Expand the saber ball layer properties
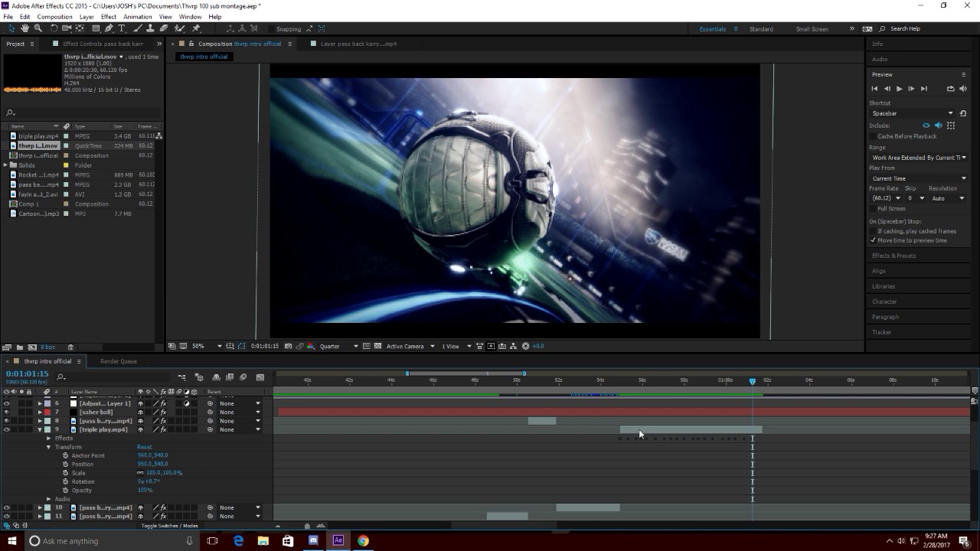The width and height of the screenshot is (980, 551). click(x=40, y=412)
